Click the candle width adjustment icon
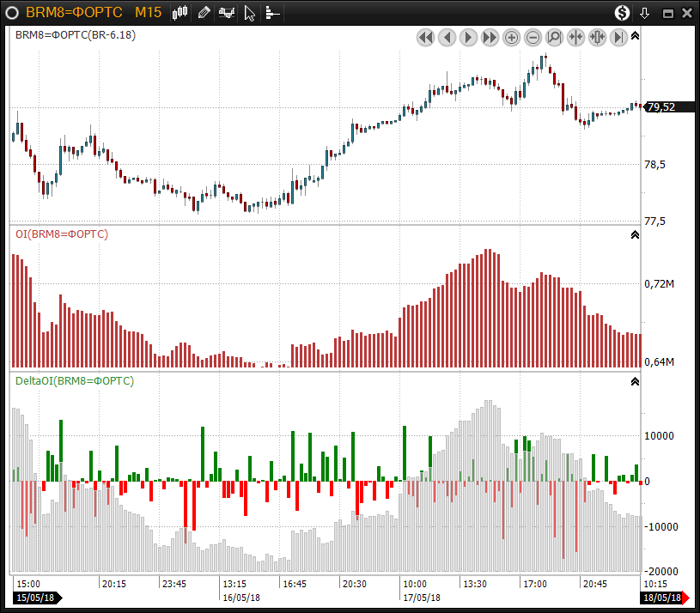The width and height of the screenshot is (700, 613). (598, 37)
